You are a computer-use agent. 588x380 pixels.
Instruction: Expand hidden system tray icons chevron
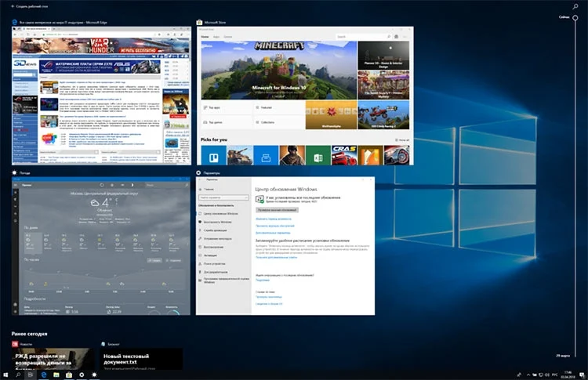(528, 375)
